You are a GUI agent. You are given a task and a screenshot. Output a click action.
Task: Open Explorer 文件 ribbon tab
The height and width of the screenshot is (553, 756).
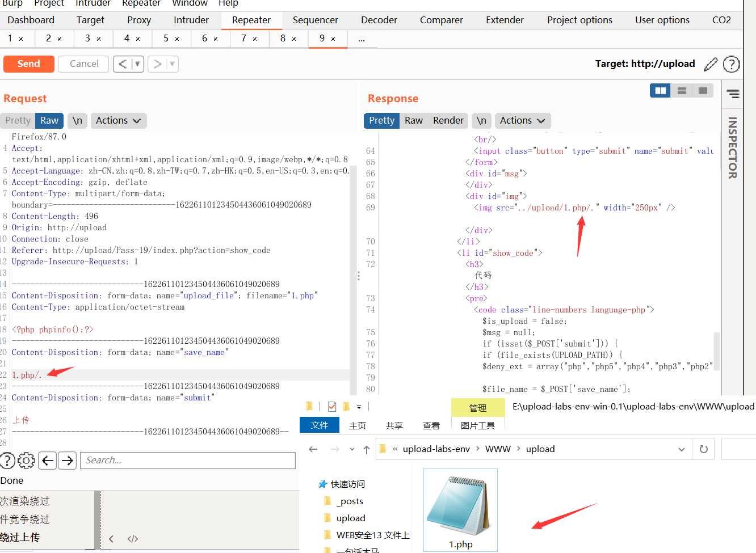tap(320, 425)
